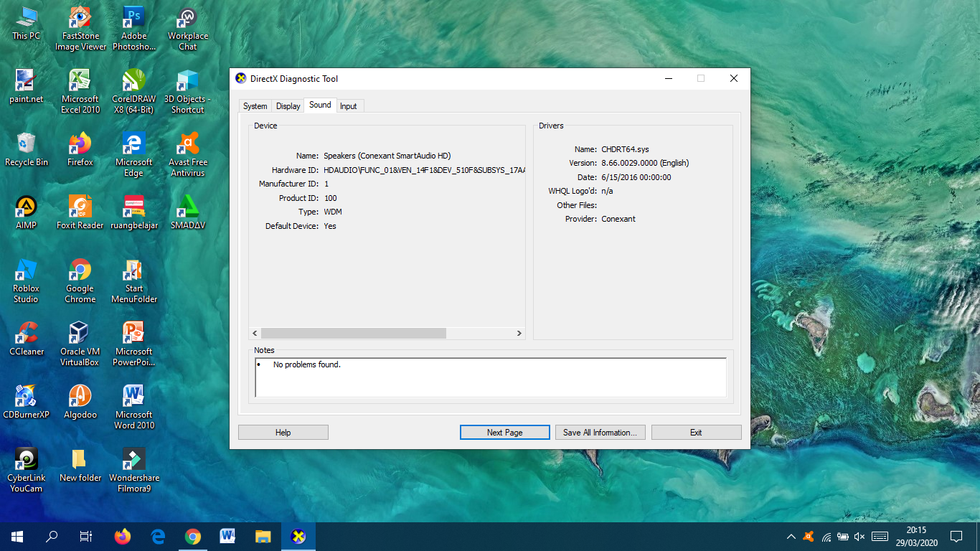Launch Avast Free Antivirus icon
The height and width of the screenshot is (551, 980).
pyautogui.click(x=188, y=154)
